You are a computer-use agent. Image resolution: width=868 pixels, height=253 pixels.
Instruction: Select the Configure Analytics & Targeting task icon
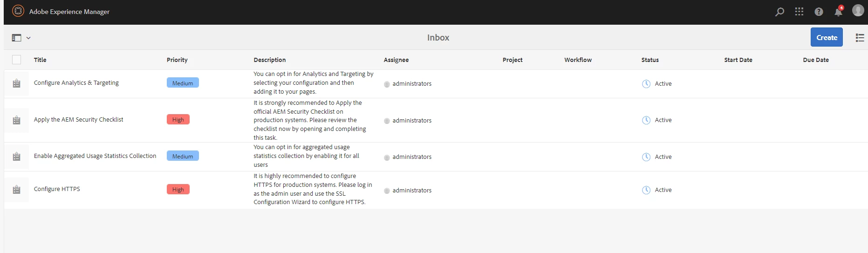coord(16,83)
